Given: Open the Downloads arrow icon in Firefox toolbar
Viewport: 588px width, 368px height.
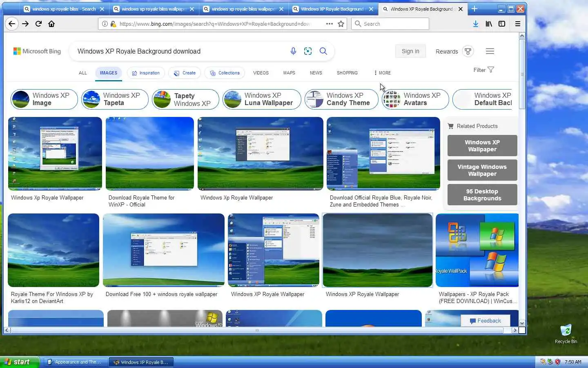Looking at the screenshot, I should [476, 24].
